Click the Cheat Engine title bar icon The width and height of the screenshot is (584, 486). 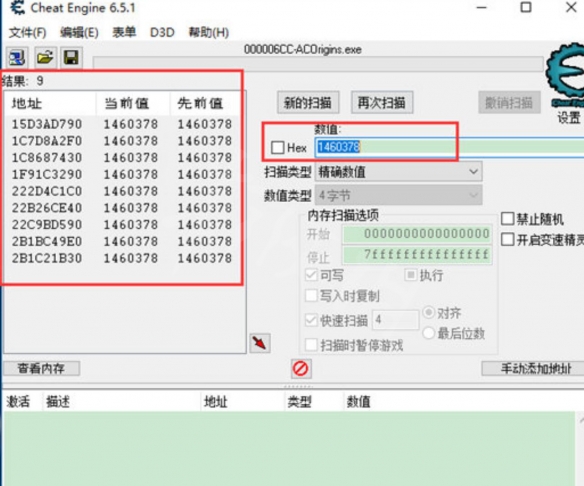pos(17,7)
